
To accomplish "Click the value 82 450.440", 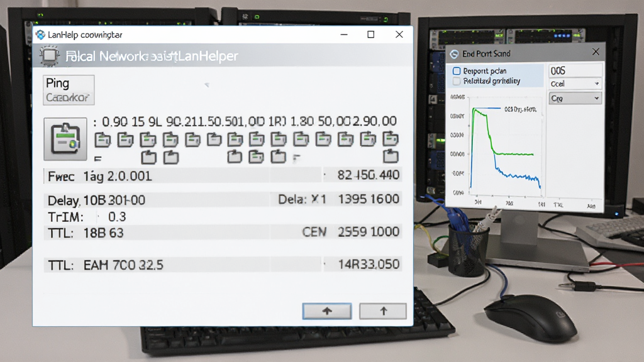I will [369, 175].
